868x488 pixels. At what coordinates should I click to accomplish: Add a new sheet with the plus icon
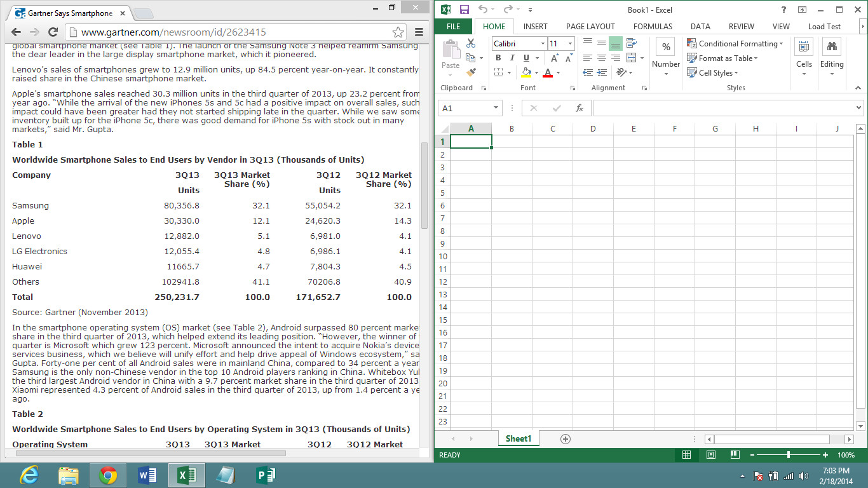tap(566, 438)
